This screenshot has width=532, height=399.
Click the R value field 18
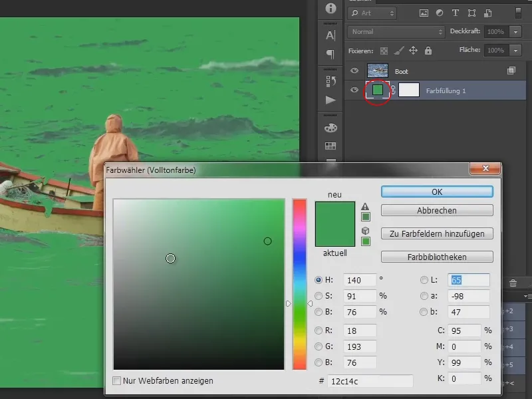(x=360, y=331)
